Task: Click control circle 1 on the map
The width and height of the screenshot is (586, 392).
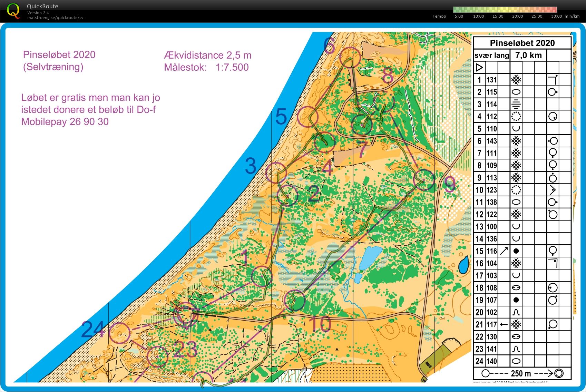Action: pyautogui.click(x=262, y=276)
